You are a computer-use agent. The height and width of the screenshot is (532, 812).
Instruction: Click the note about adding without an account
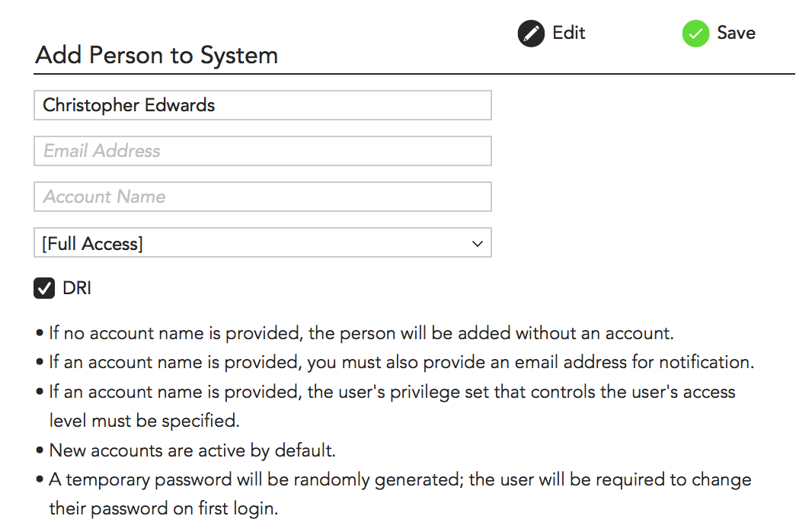(x=362, y=333)
